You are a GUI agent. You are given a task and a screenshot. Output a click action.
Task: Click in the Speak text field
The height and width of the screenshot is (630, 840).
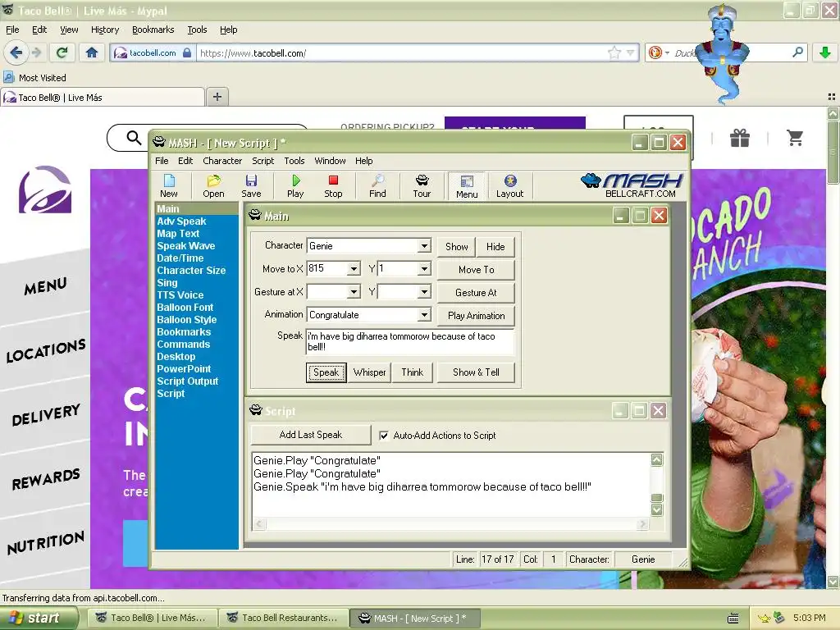(x=410, y=342)
